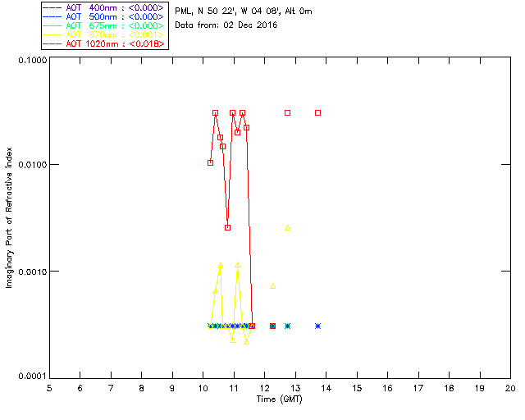
Task: Click the isolated yellow triangle just above time 12.25
Action: point(273,285)
